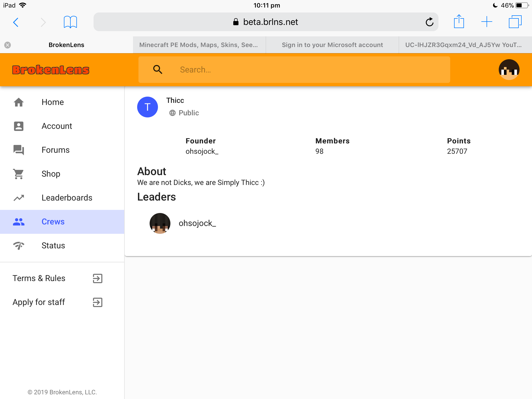
Task: Tap the Wi-Fi status icon
Action: point(23,5)
